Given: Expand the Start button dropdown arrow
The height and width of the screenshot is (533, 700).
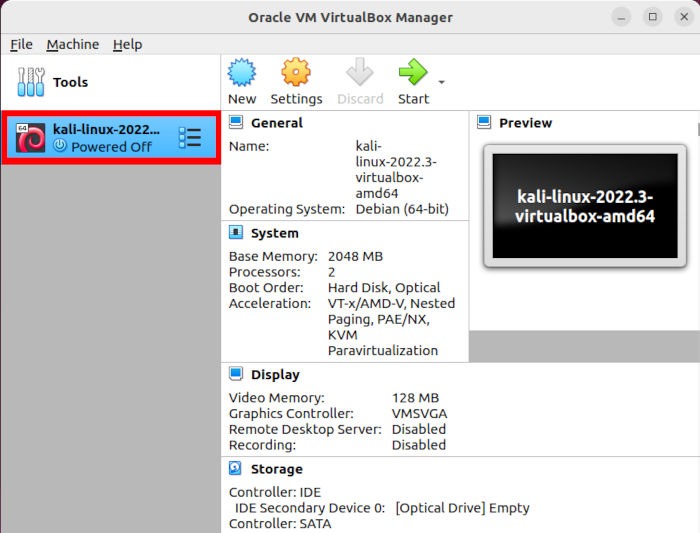Looking at the screenshot, I should tap(442, 82).
